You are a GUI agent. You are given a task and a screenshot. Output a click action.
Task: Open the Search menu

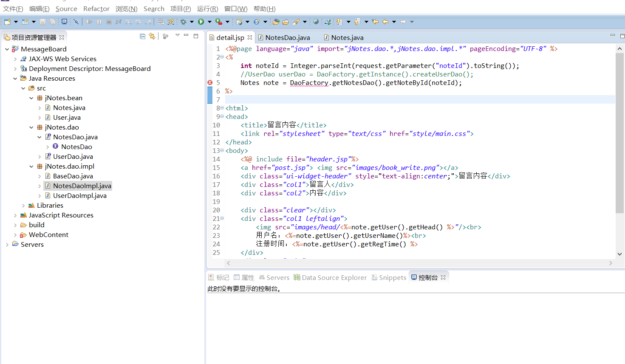154,8
